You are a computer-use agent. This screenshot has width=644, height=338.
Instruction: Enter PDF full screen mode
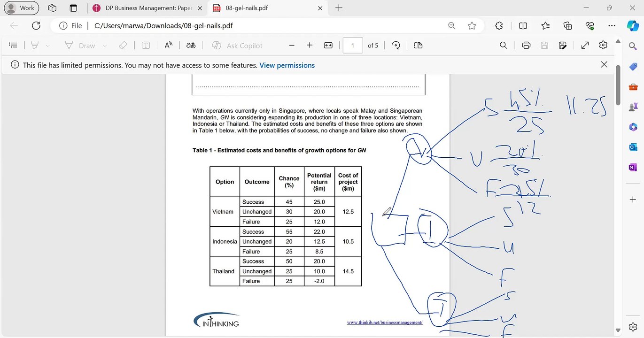[x=585, y=46]
